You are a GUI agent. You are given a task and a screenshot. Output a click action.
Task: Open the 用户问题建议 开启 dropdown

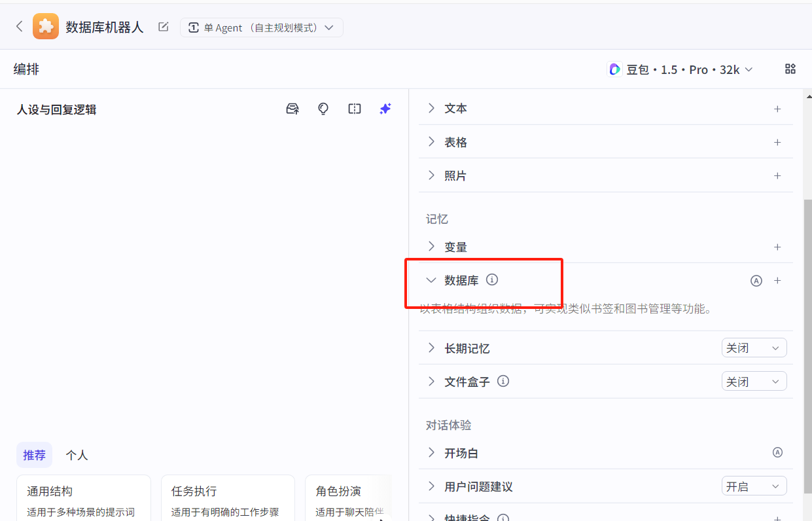coord(754,486)
